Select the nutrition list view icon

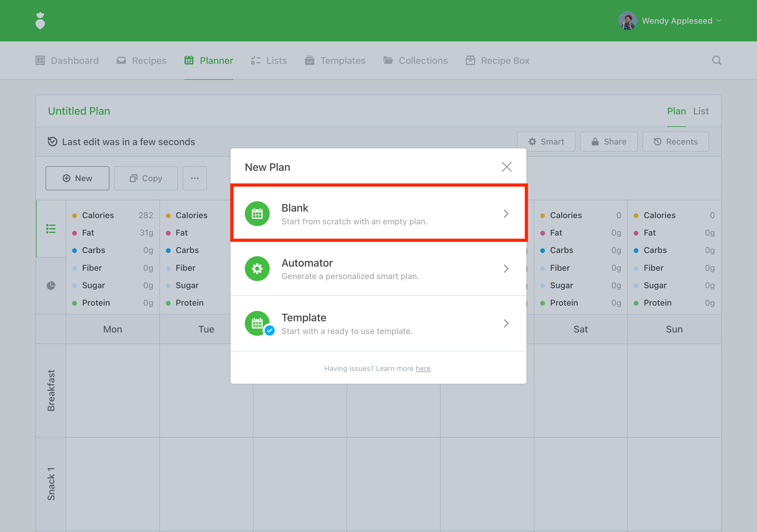(x=51, y=229)
